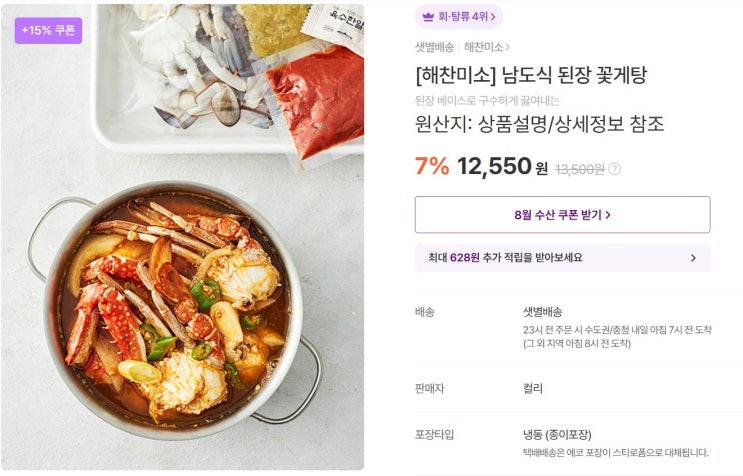Expand the 628원 추가 적립 arrow
This screenshot has height=476, width=743.
(693, 258)
